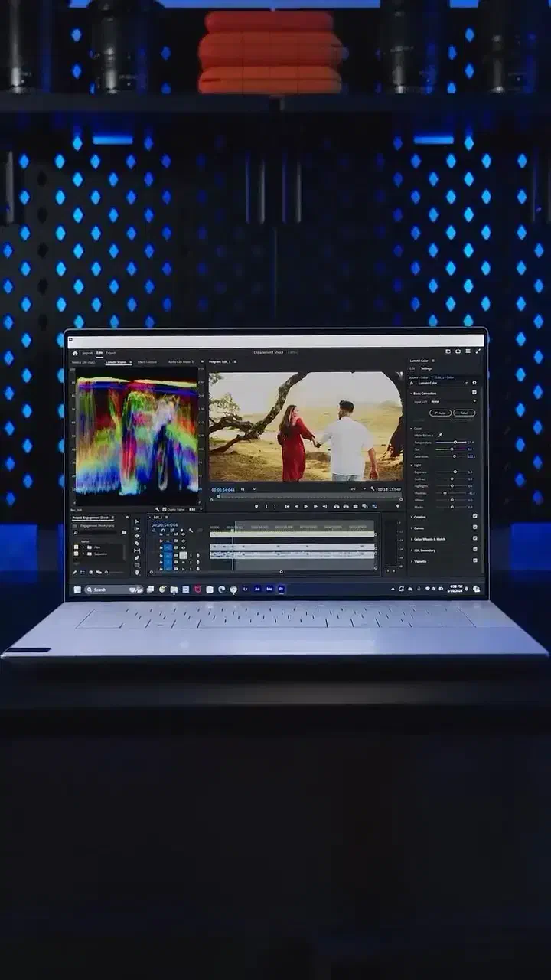The width and height of the screenshot is (551, 980).
Task: Select the Razor tool in the tools panel
Action: 137,544
